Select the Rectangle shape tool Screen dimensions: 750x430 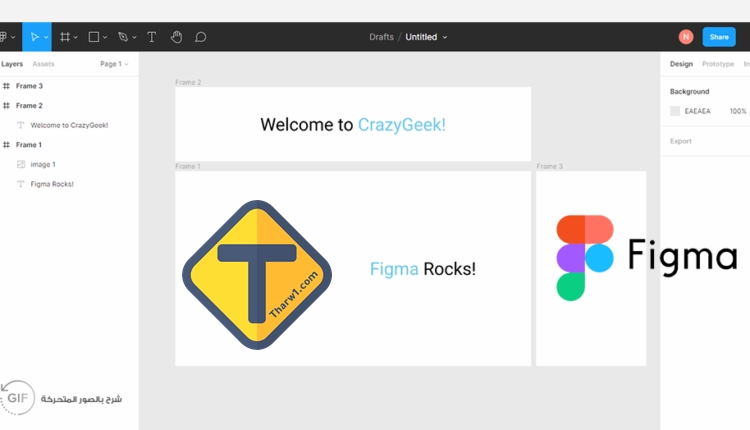94,37
